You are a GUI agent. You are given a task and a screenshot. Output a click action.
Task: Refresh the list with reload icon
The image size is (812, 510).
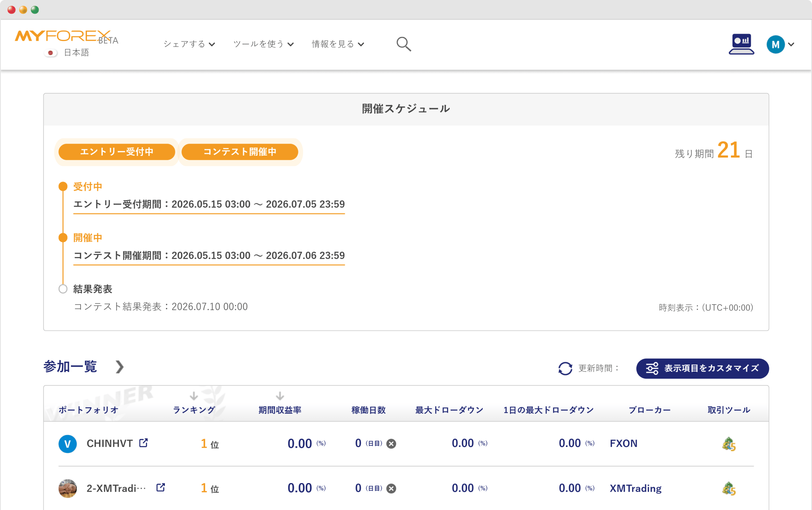point(565,368)
